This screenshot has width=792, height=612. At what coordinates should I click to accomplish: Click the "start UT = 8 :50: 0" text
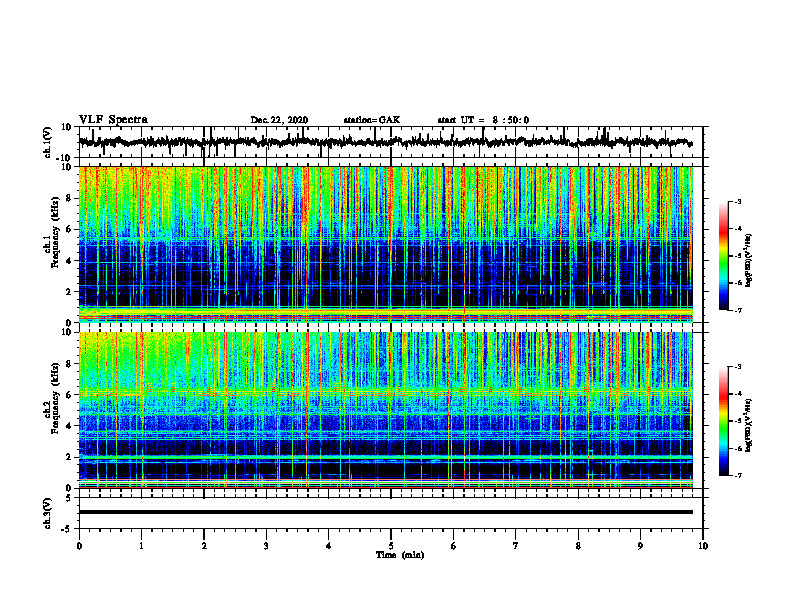point(483,120)
